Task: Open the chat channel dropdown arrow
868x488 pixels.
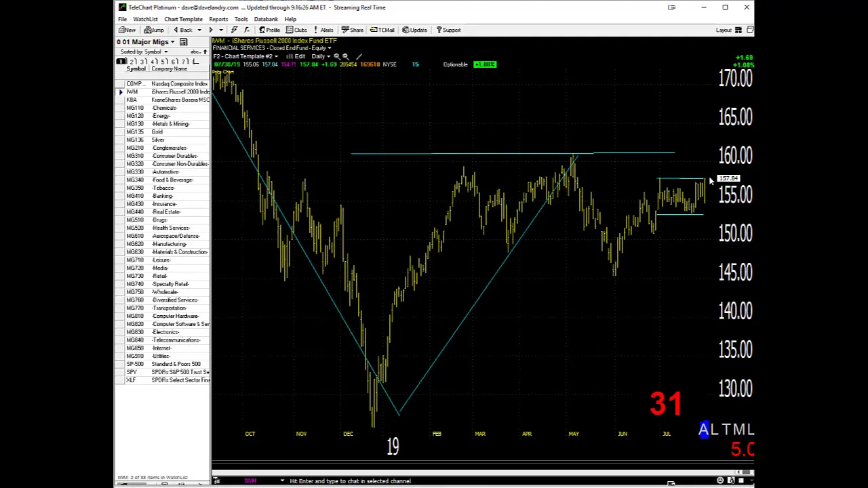Action: (x=282, y=481)
